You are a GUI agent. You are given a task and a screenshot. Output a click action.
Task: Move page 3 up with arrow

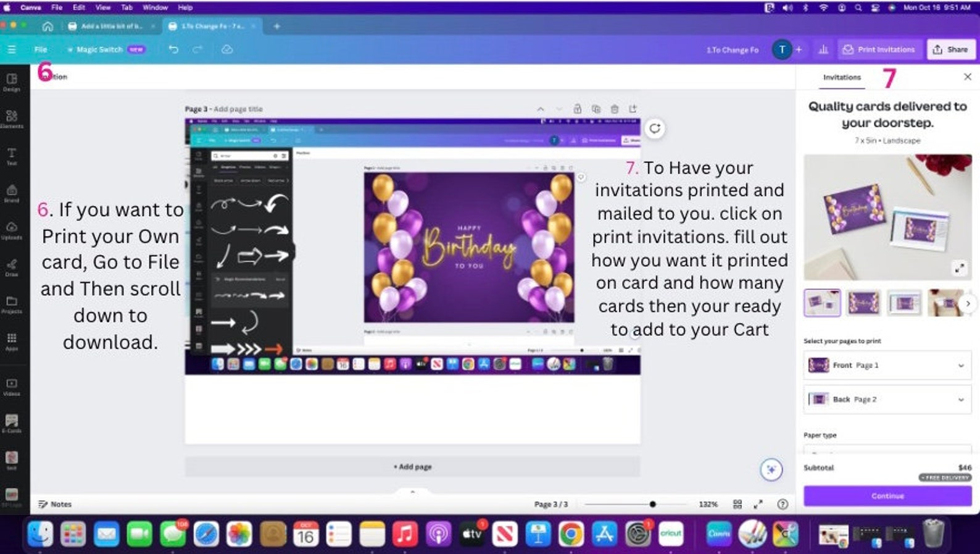point(541,109)
